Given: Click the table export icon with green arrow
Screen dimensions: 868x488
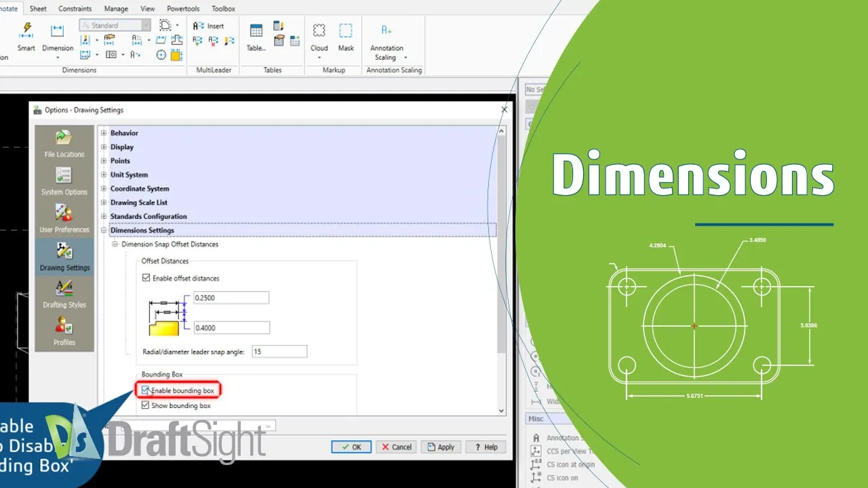Looking at the screenshot, I should click(294, 41).
